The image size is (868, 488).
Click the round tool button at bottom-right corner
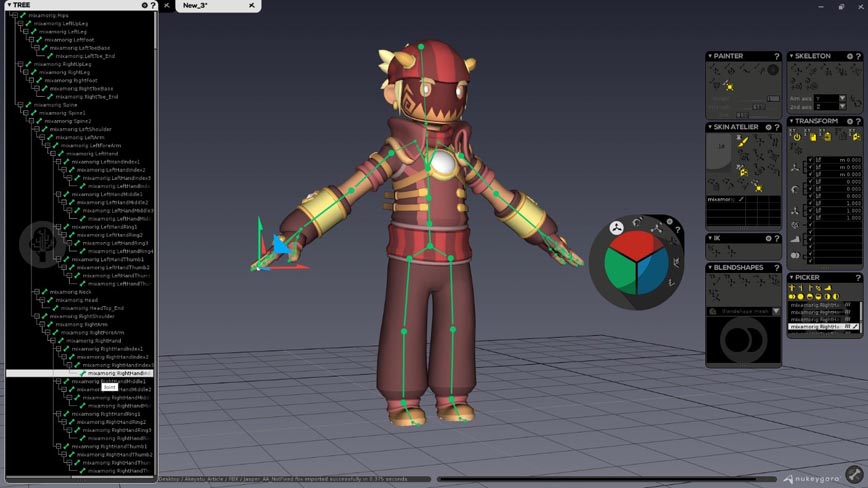coord(854,474)
